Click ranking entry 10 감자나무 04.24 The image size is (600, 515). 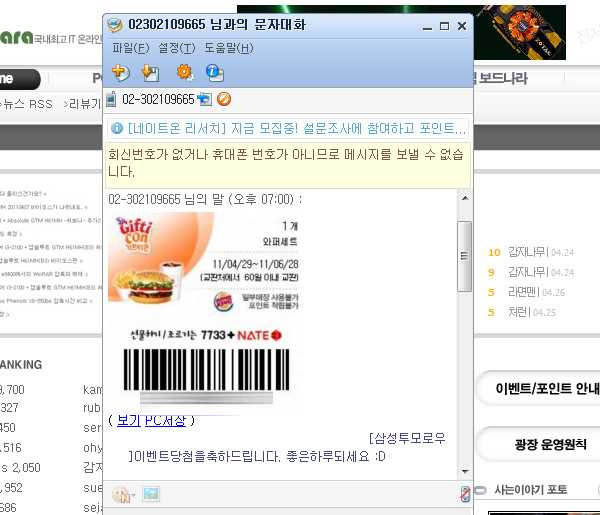(531, 252)
